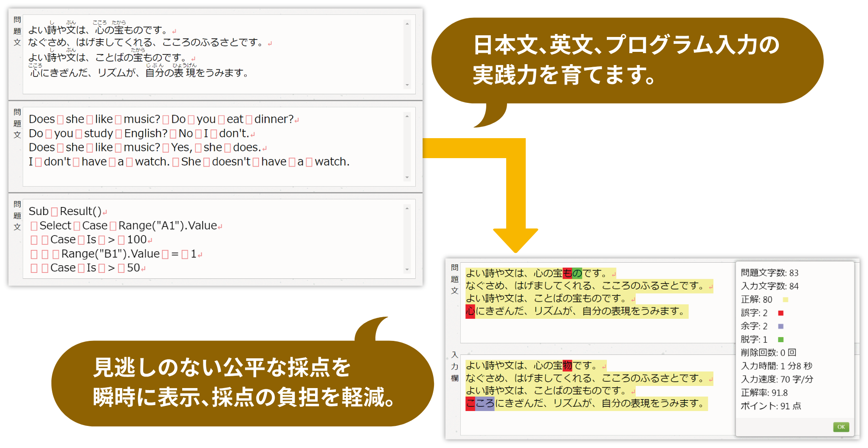Image resolution: width=868 pixels, height=448 pixels.
Task: Click scroll-down arrow in VBA code panel
Action: (407, 269)
